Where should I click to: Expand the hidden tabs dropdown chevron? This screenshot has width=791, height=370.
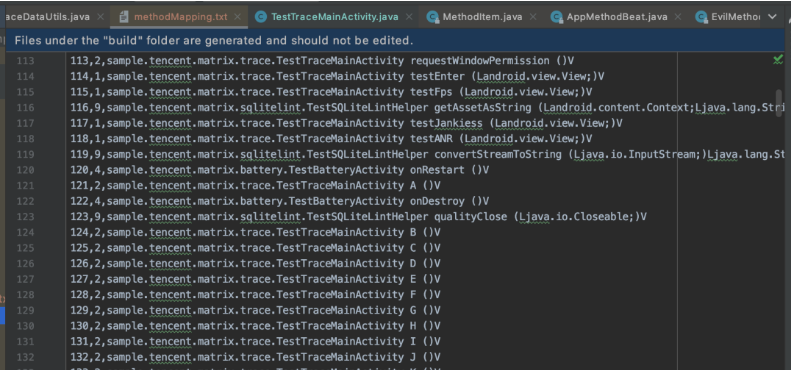pos(772,17)
